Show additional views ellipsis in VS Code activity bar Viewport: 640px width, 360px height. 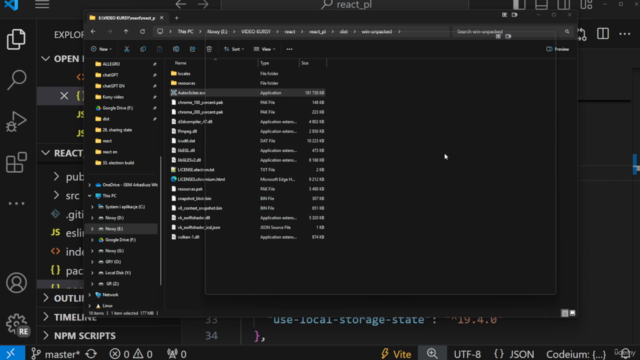click(16, 203)
